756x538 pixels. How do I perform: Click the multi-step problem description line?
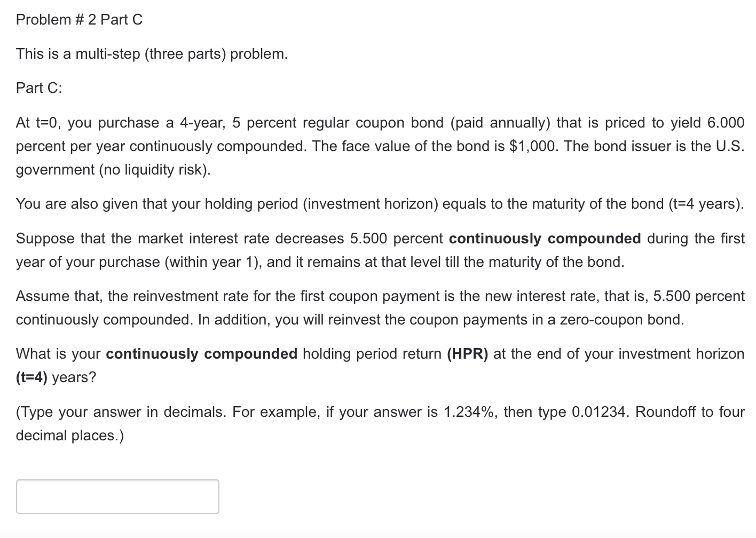pyautogui.click(x=151, y=53)
